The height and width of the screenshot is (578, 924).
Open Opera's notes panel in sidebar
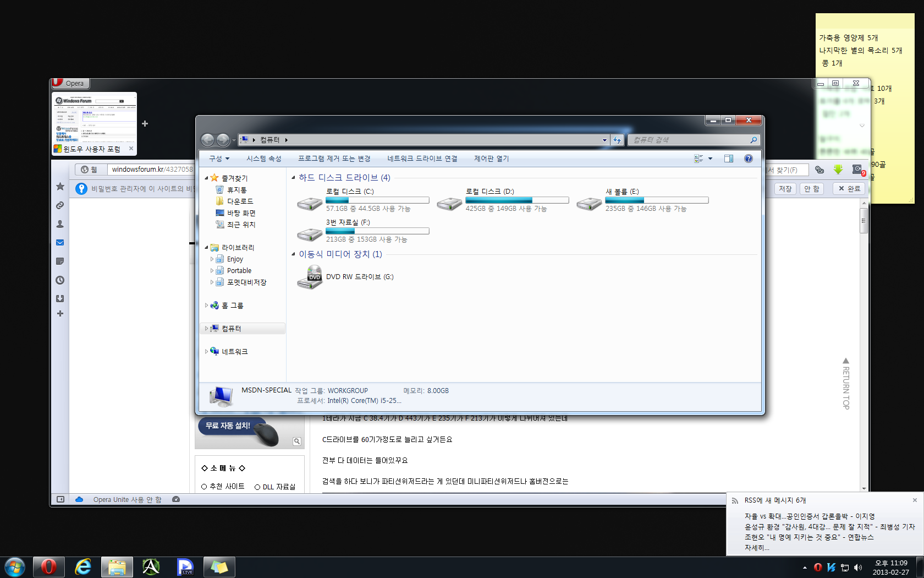(60, 261)
